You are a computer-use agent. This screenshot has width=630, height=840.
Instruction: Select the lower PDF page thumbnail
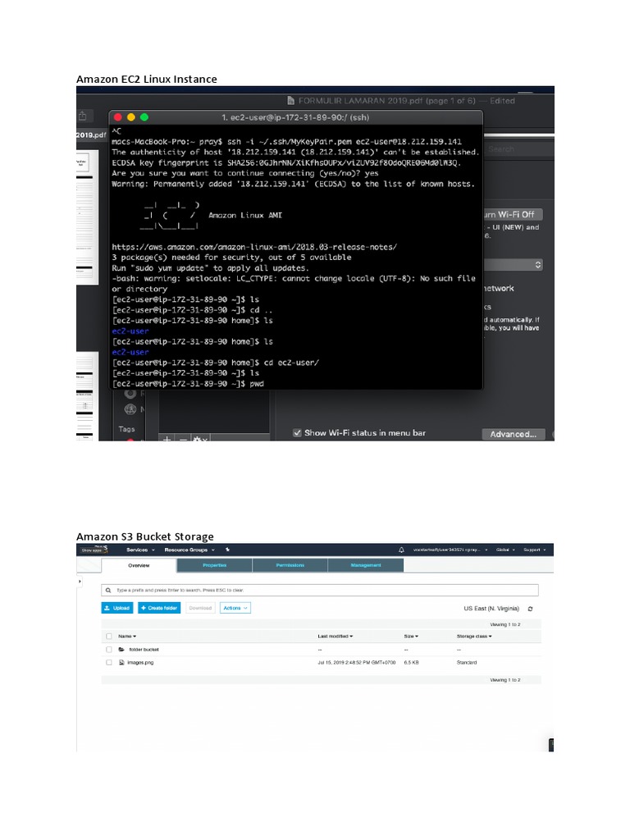pyautogui.click(x=87, y=396)
